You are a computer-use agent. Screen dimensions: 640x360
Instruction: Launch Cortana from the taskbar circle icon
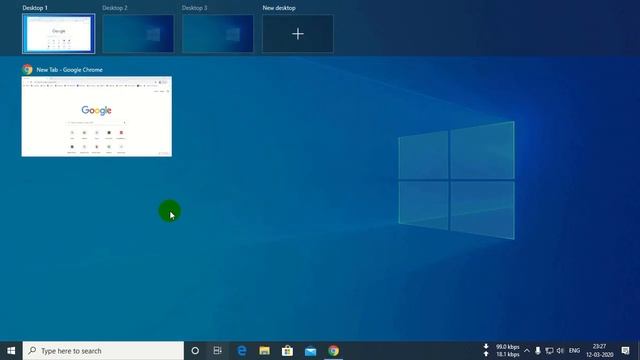(x=195, y=351)
